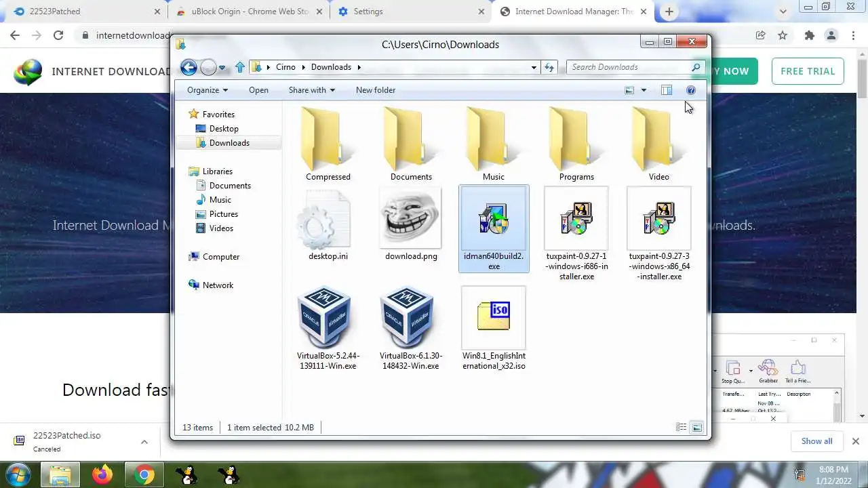The width and height of the screenshot is (868, 488).
Task: Open a new Chrome tab
Action: (669, 12)
